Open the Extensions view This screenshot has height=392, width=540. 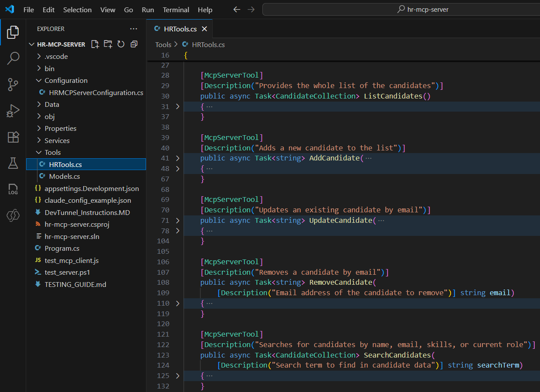[x=13, y=137]
